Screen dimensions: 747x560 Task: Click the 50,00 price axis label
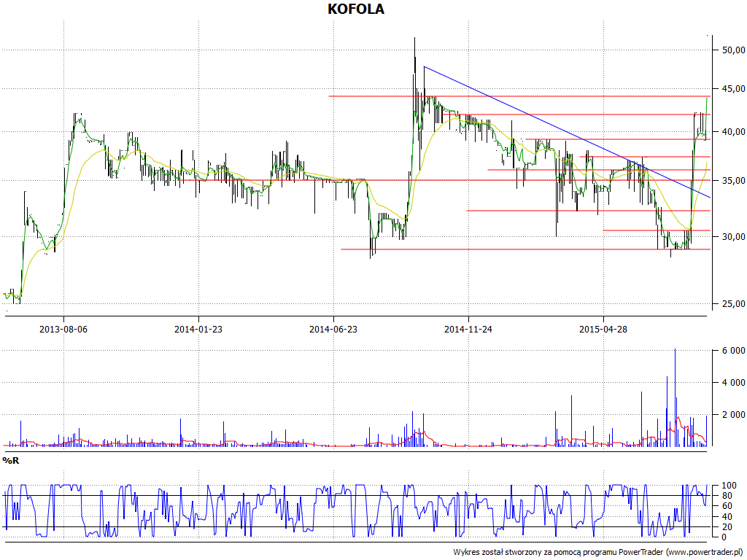732,50
